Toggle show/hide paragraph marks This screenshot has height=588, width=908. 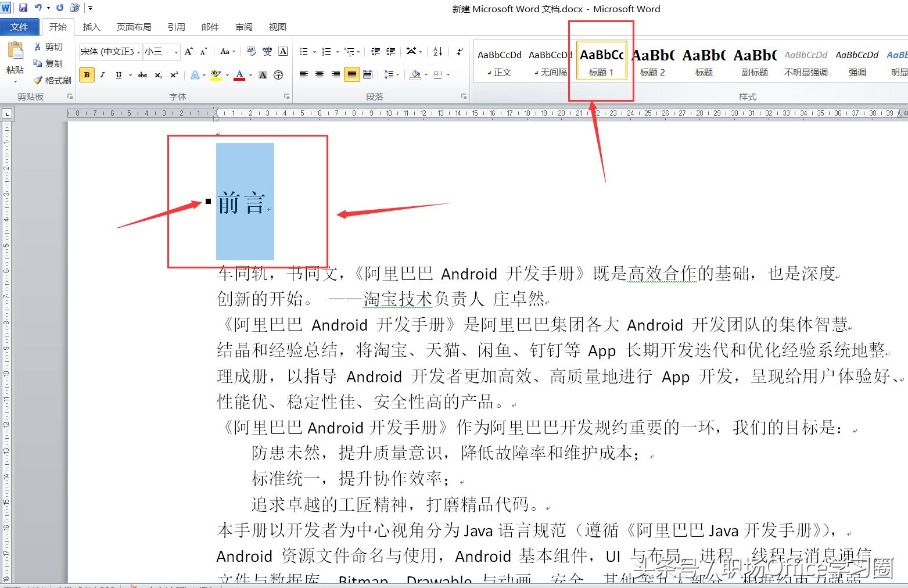click(x=458, y=52)
